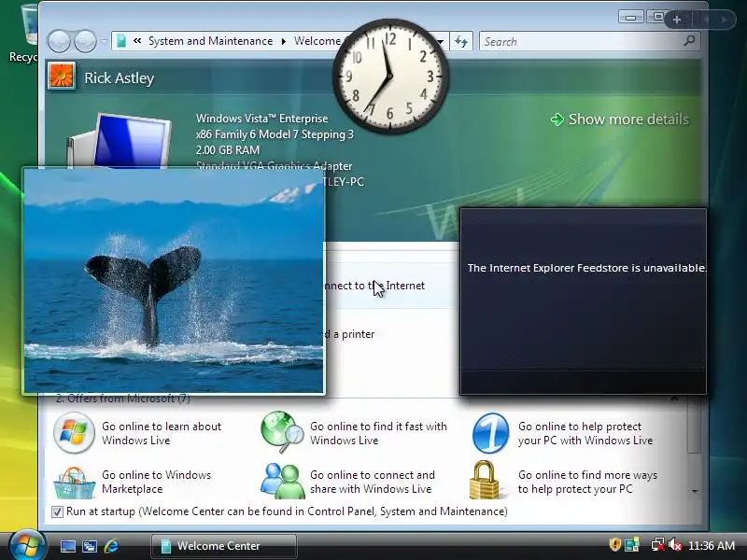Click Sidebar next page arrow
Image resolution: width=747 pixels, height=560 pixels.
[725, 20]
